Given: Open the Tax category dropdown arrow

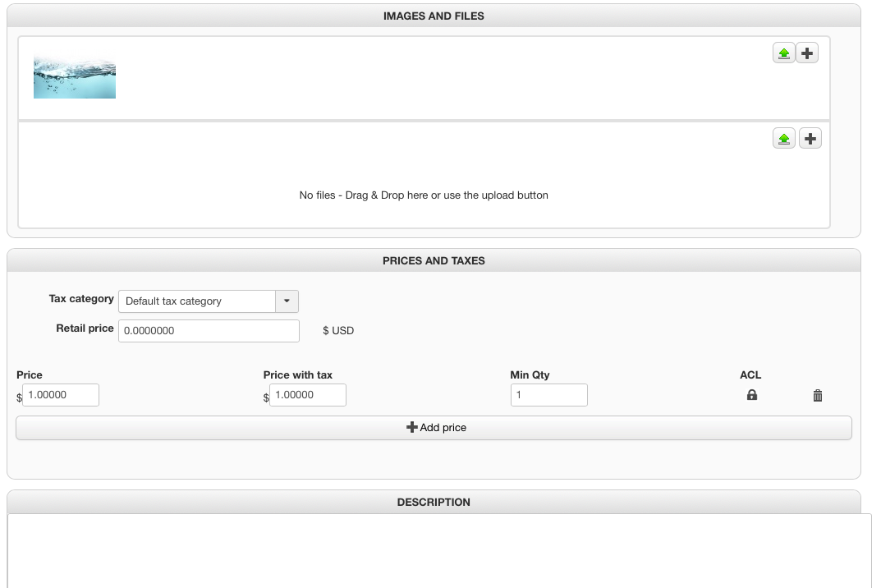Looking at the screenshot, I should click(x=287, y=301).
